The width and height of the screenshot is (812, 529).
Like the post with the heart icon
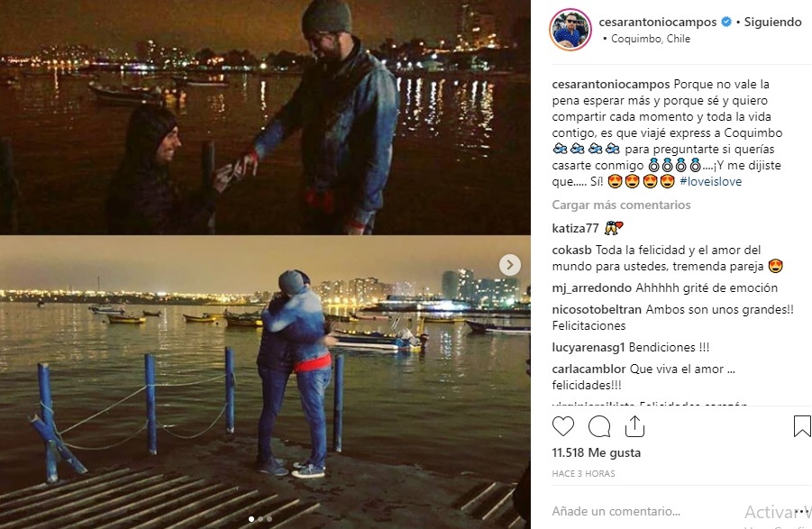[x=563, y=426]
